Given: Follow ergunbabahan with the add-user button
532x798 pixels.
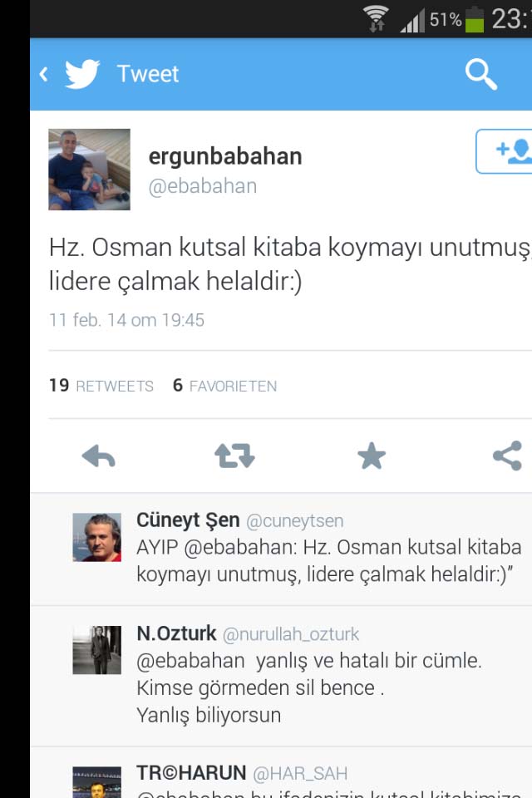Looking at the screenshot, I should coord(504,151).
